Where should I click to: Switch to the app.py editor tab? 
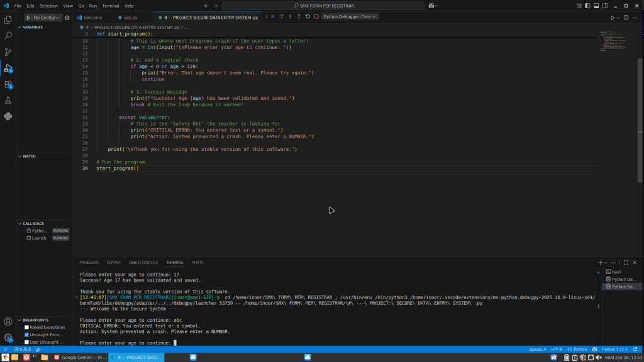[130, 18]
